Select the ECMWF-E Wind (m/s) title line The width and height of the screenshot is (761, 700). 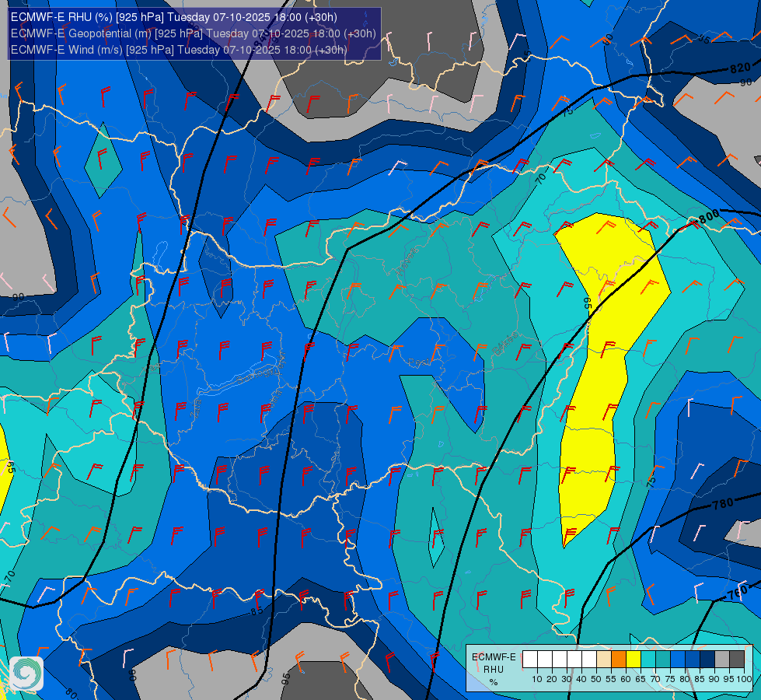pos(179,50)
